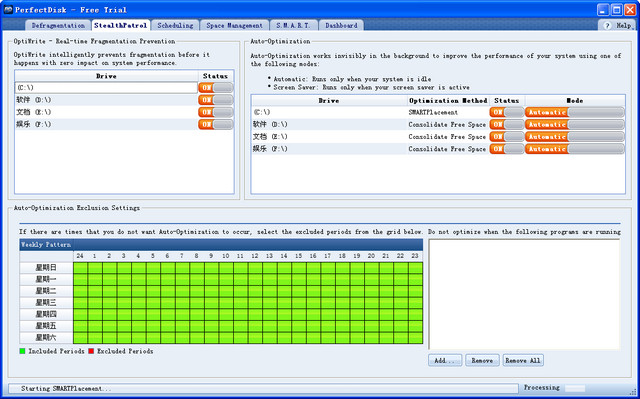Change Automatic mode slider for F:\ drive
This screenshot has height=399, width=640.
pos(575,149)
